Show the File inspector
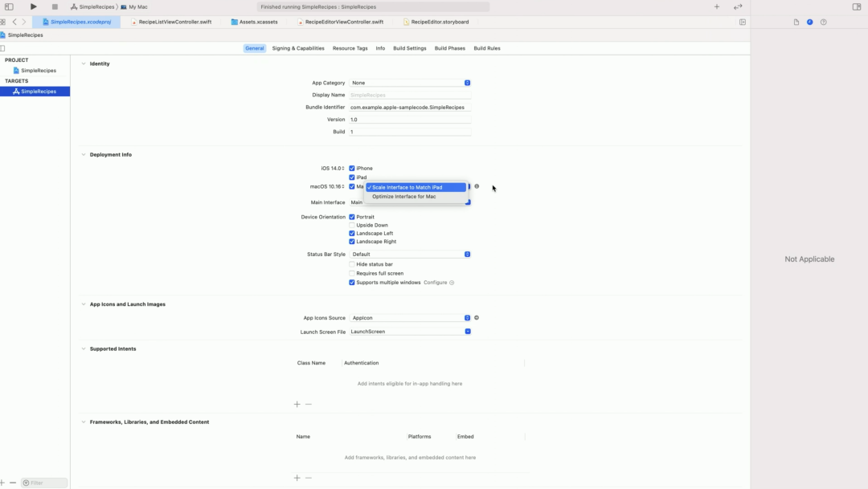Viewport: 868px width, 489px height. coord(796,22)
